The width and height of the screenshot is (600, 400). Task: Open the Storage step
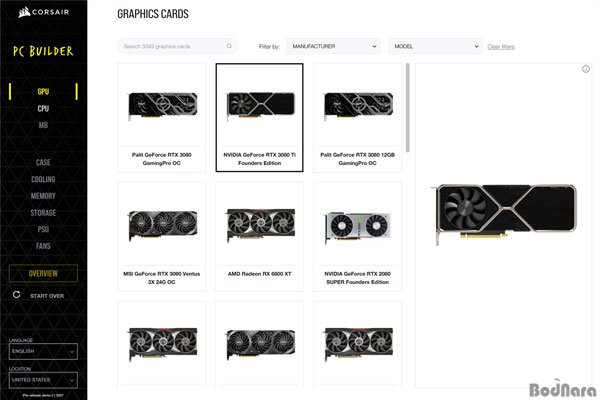[43, 213]
